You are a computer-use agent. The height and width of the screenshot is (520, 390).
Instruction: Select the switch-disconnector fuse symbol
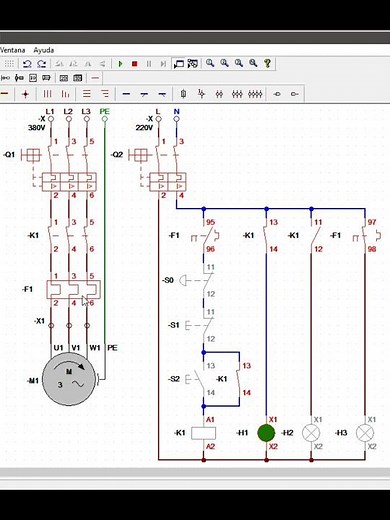(201, 94)
